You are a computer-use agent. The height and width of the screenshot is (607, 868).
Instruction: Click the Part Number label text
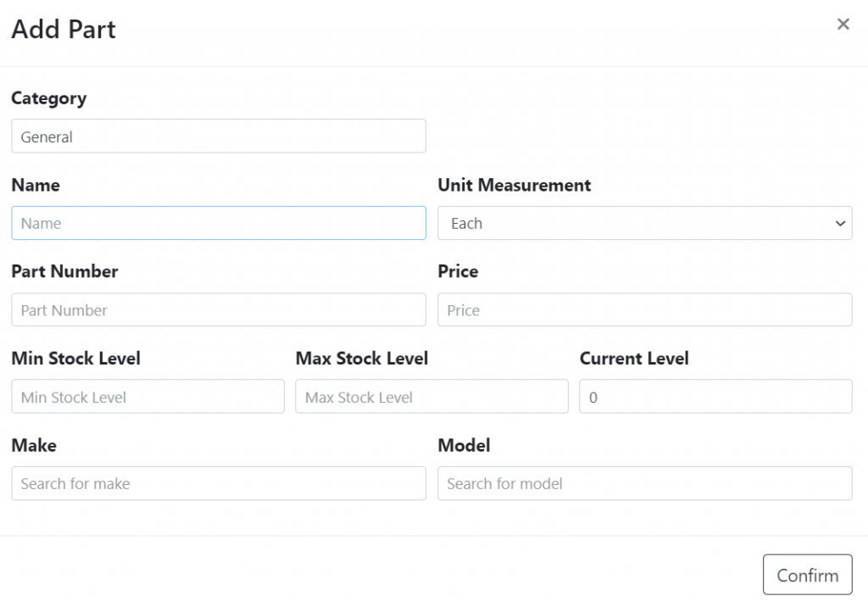click(x=64, y=271)
